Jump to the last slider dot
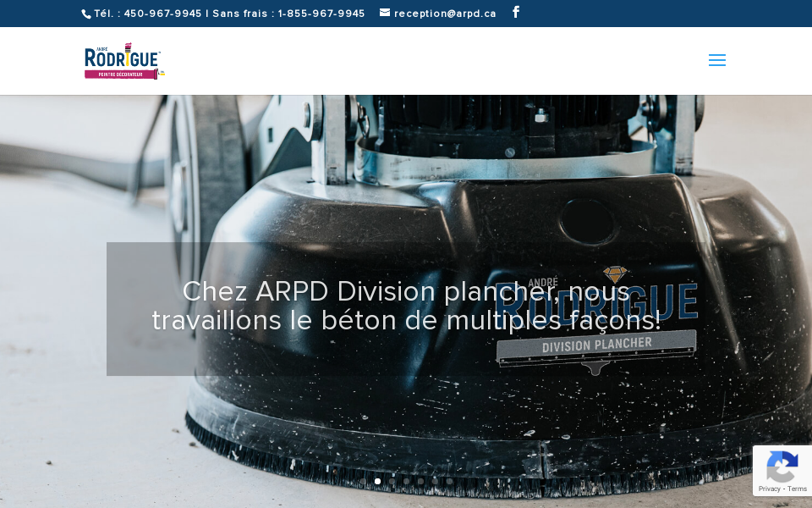This screenshot has width=812, height=508. click(x=449, y=481)
